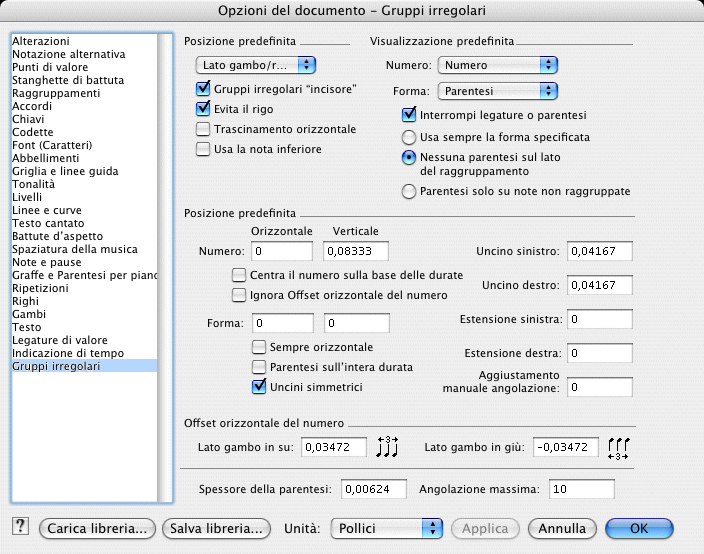Select Usa sempre la forma specificata
The image size is (704, 554).
[x=408, y=136]
